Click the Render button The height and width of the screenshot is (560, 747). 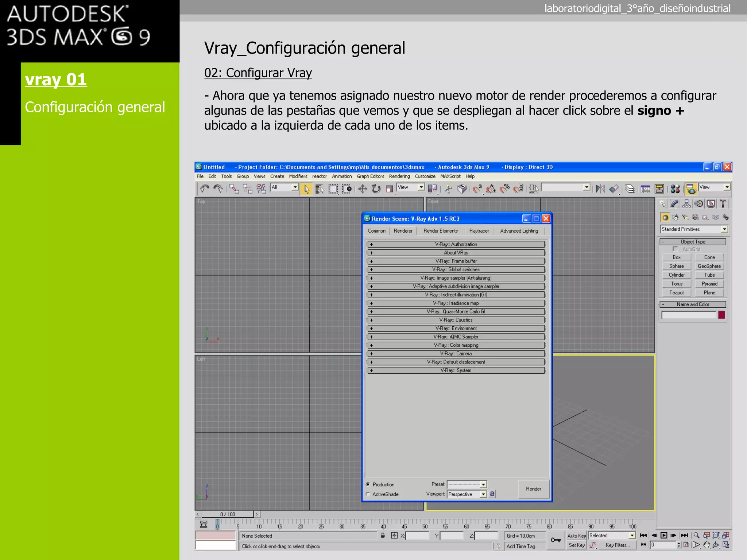[x=533, y=489]
